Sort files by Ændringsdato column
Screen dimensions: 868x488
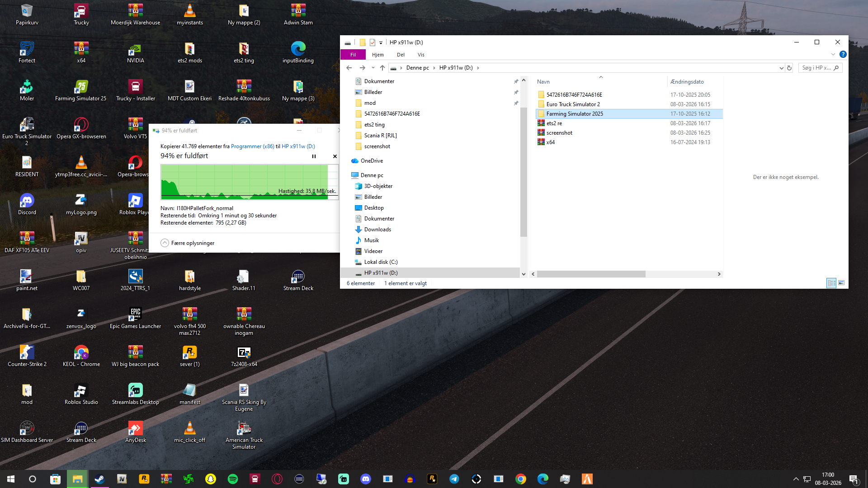pyautogui.click(x=687, y=82)
